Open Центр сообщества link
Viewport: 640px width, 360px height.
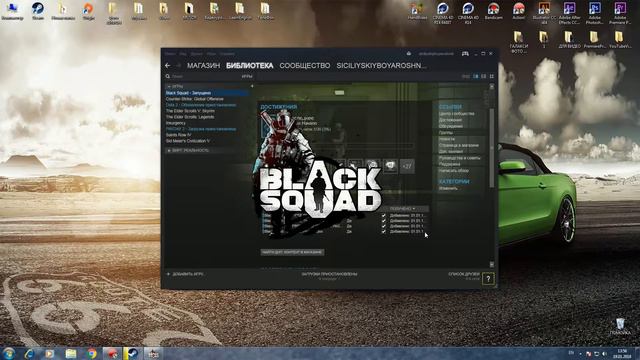click(456, 114)
